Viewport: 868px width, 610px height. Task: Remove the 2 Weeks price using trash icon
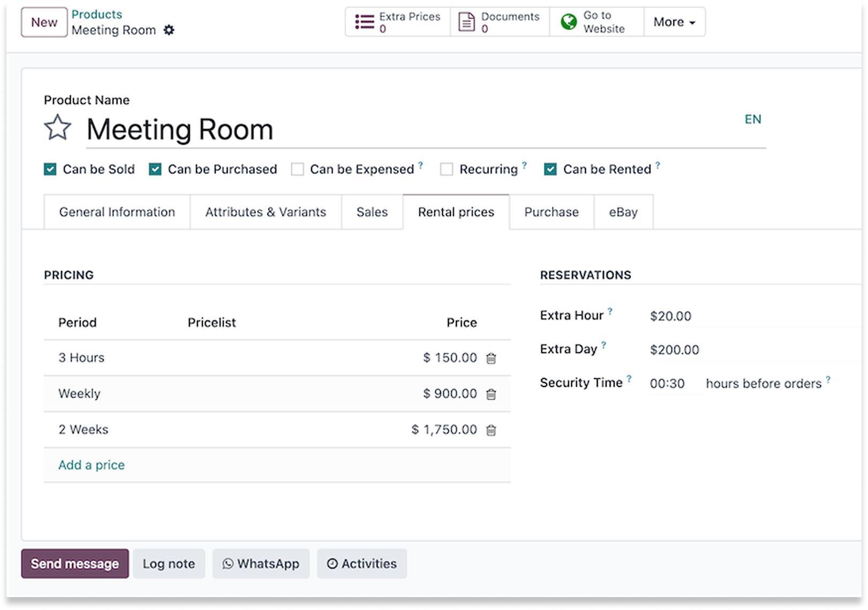point(491,430)
